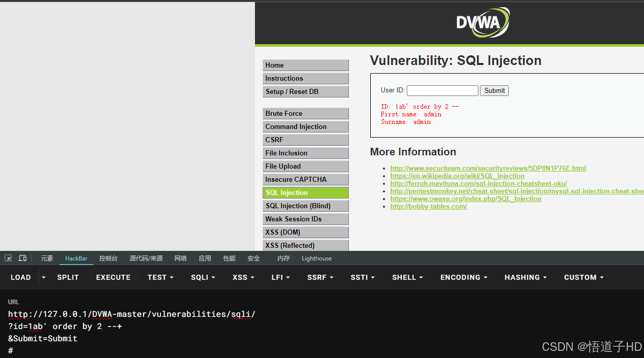Expand the HASHING dropdown
Viewport: 644px width, 358px height.
(526, 277)
